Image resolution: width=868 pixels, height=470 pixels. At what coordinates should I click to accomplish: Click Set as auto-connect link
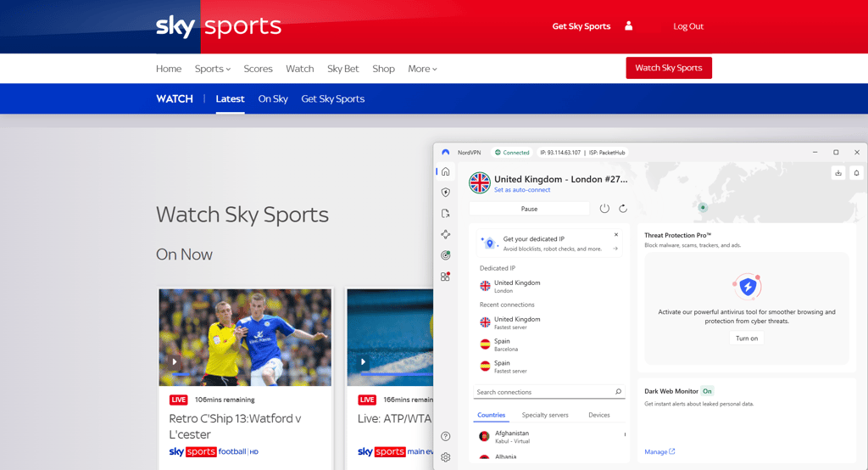coord(522,189)
